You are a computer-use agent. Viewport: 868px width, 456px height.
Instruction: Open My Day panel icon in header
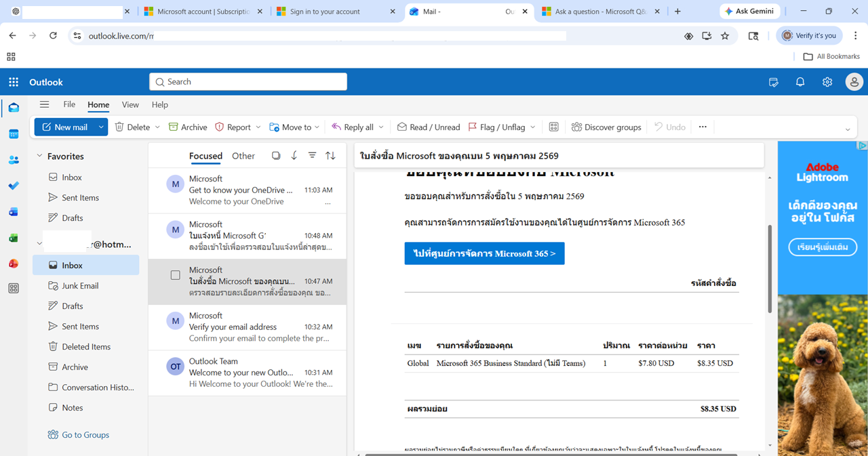(774, 82)
